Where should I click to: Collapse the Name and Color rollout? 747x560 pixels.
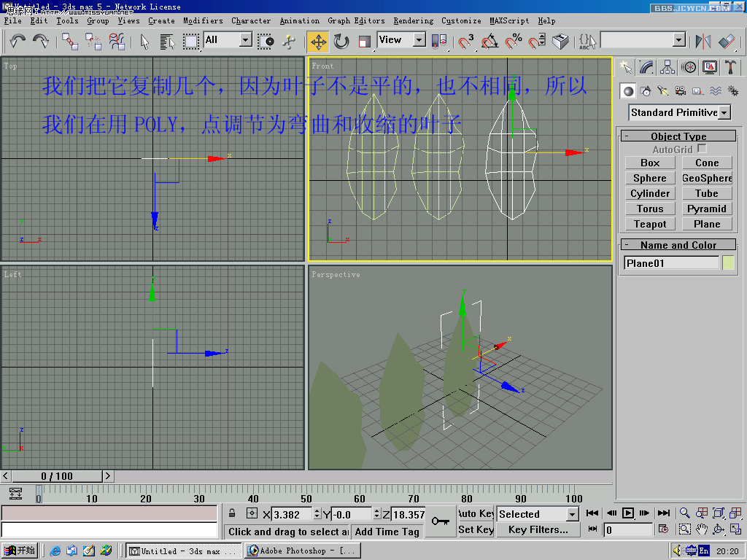[678, 245]
